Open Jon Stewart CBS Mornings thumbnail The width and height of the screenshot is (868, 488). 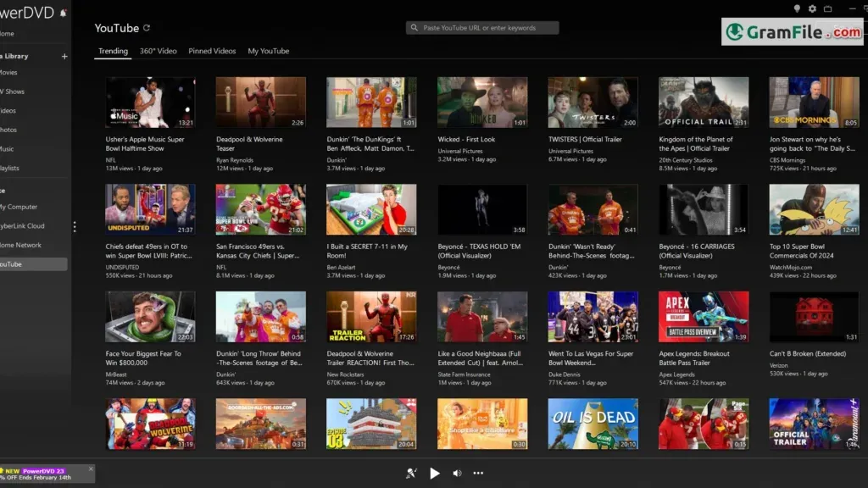point(815,103)
